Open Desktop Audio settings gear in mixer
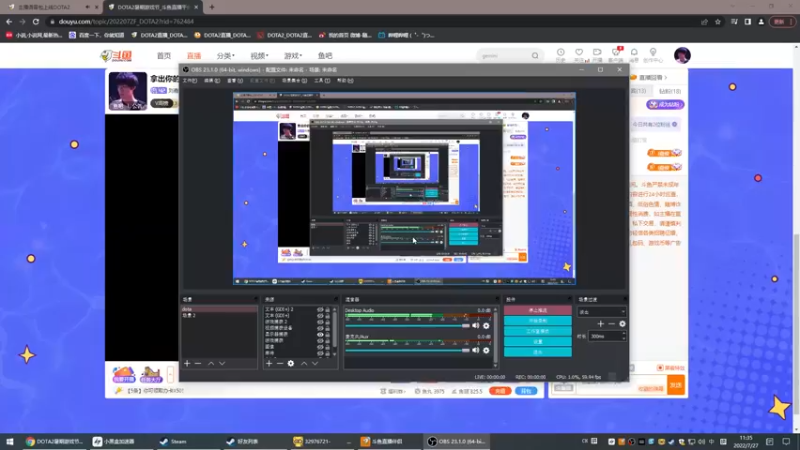The width and height of the screenshot is (800, 450). [x=486, y=326]
